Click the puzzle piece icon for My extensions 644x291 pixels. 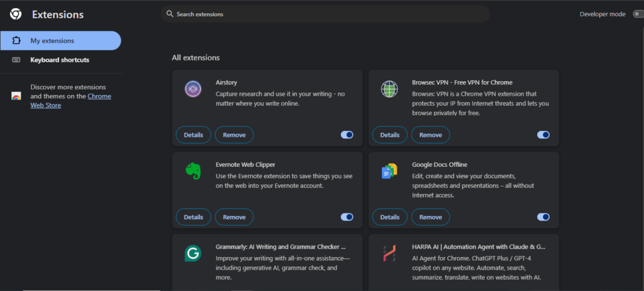click(x=16, y=41)
